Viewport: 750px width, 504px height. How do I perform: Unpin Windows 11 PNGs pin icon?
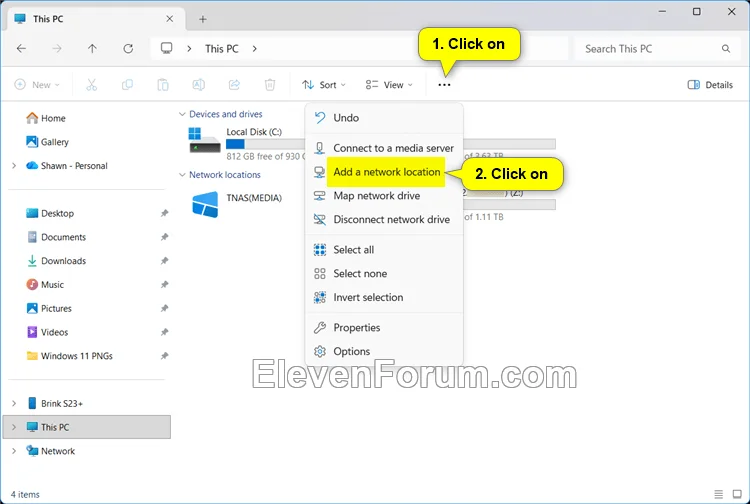(x=164, y=356)
